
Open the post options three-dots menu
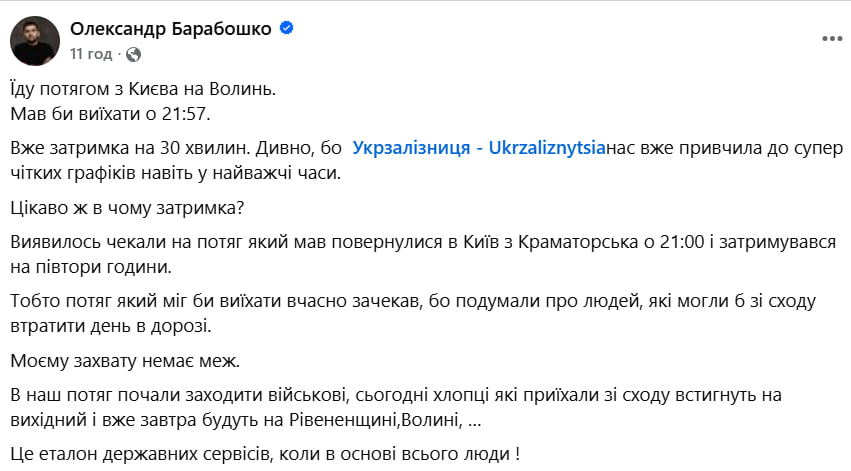(x=830, y=40)
